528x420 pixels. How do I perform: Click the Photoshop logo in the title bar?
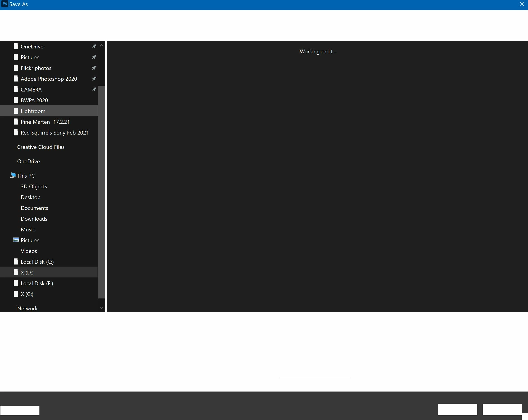tap(4, 4)
